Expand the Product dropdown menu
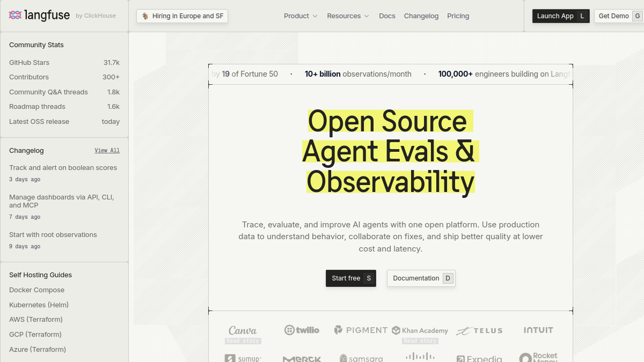This screenshot has width=644, height=362. tap(301, 16)
